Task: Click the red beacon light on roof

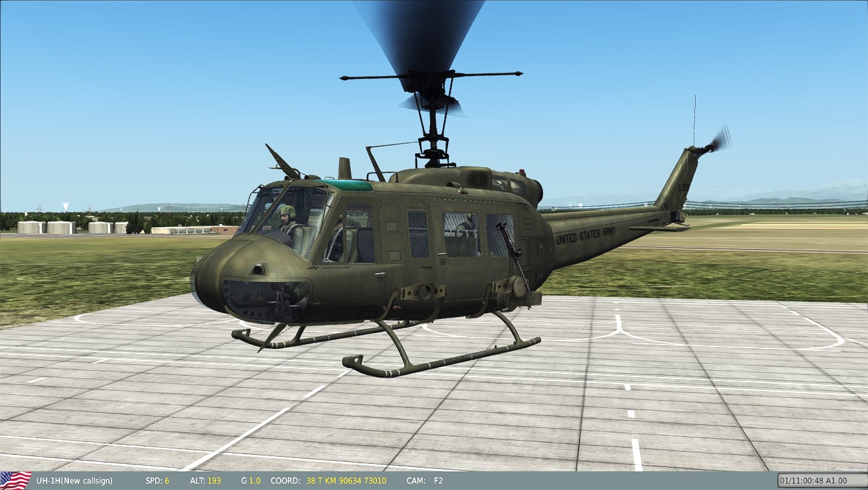Action: (521, 172)
